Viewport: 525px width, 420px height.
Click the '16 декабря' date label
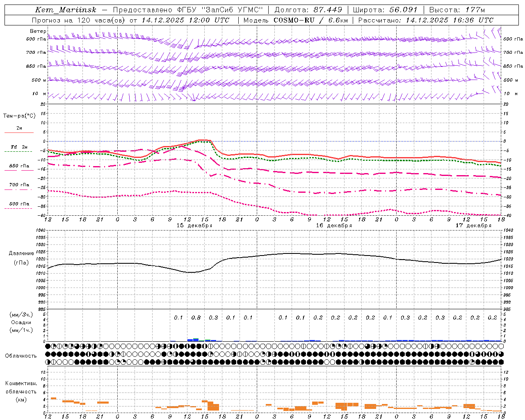click(x=334, y=226)
